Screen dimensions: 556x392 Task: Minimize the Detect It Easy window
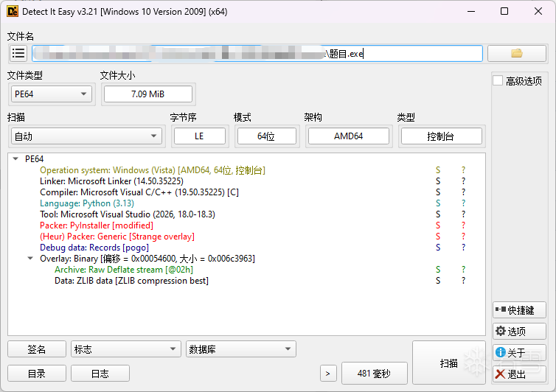(x=471, y=11)
